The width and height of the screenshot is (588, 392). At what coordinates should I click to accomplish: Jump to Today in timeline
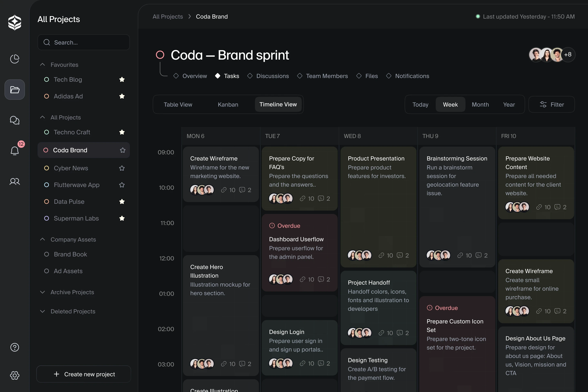(x=420, y=105)
